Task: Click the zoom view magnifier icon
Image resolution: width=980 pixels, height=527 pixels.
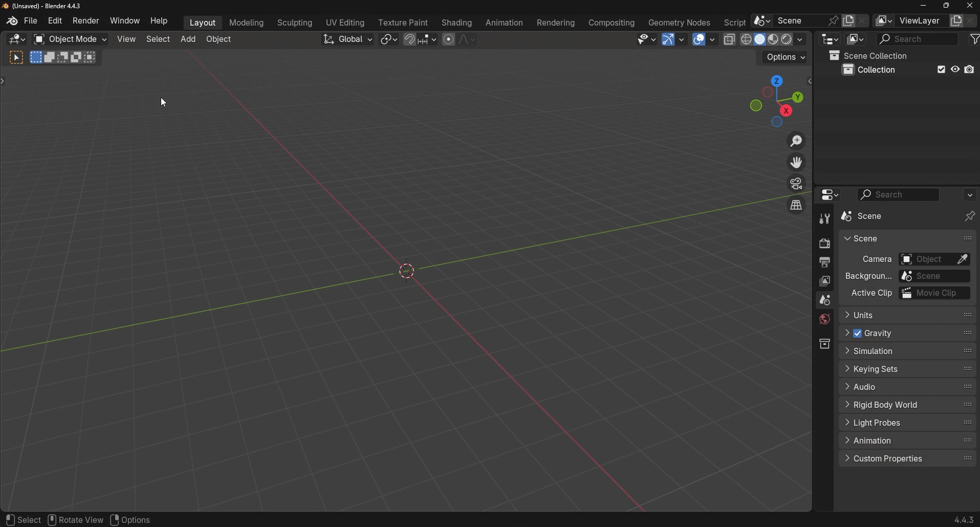Action: (x=797, y=141)
